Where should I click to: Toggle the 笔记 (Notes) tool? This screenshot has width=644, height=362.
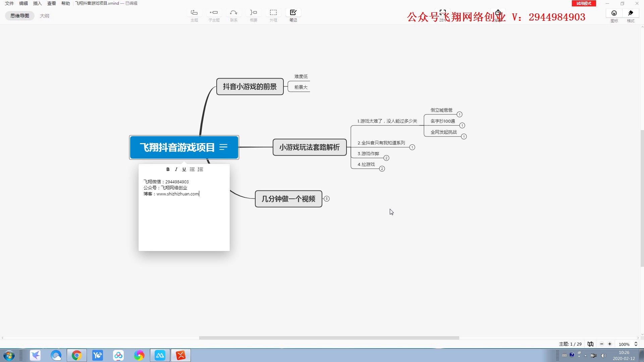[293, 13]
